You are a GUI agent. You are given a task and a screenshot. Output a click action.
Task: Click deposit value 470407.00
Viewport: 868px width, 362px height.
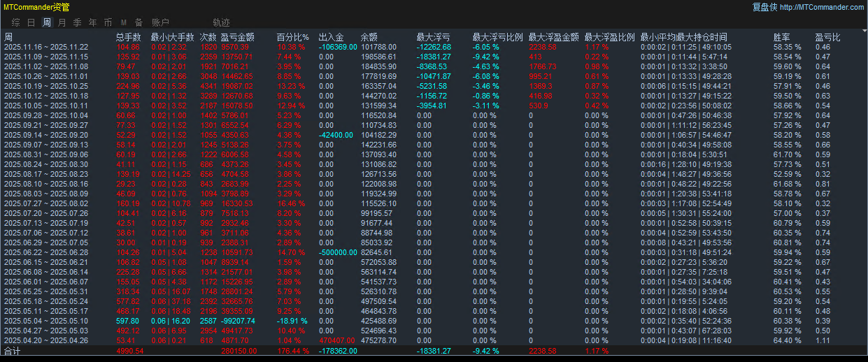click(336, 340)
